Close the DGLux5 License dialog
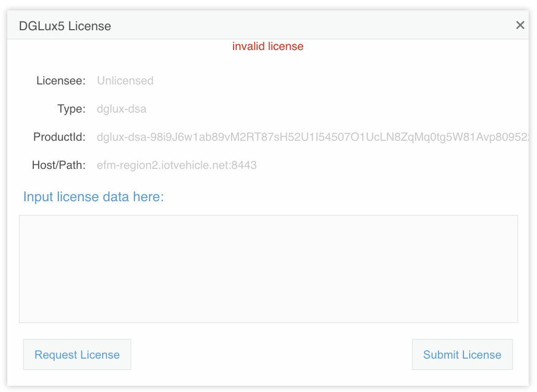537x392 pixels. tap(520, 25)
